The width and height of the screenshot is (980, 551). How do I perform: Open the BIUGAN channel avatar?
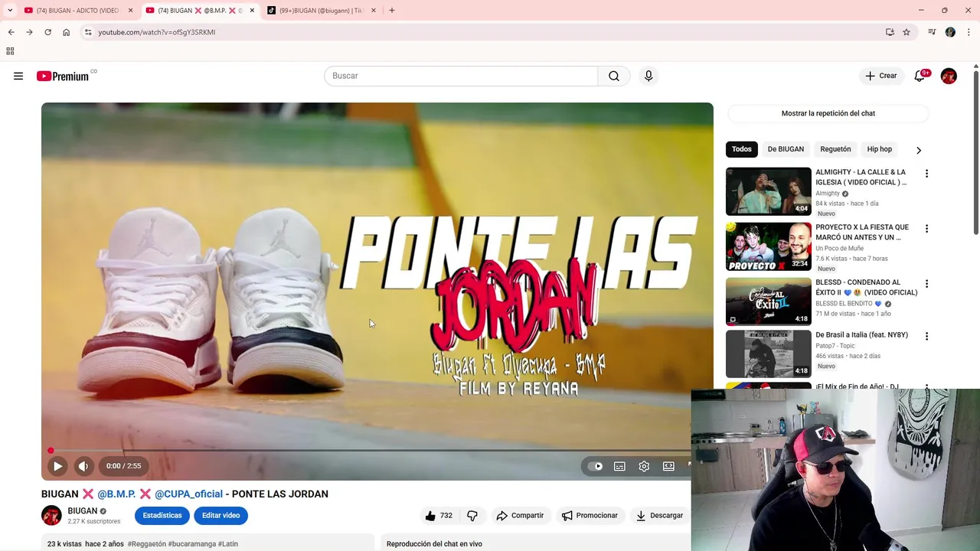click(x=51, y=516)
